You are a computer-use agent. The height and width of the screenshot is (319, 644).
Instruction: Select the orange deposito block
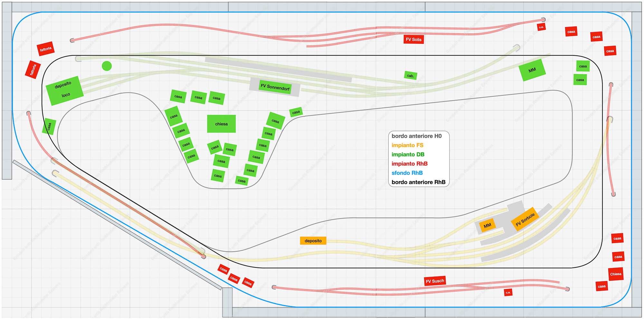coord(313,241)
